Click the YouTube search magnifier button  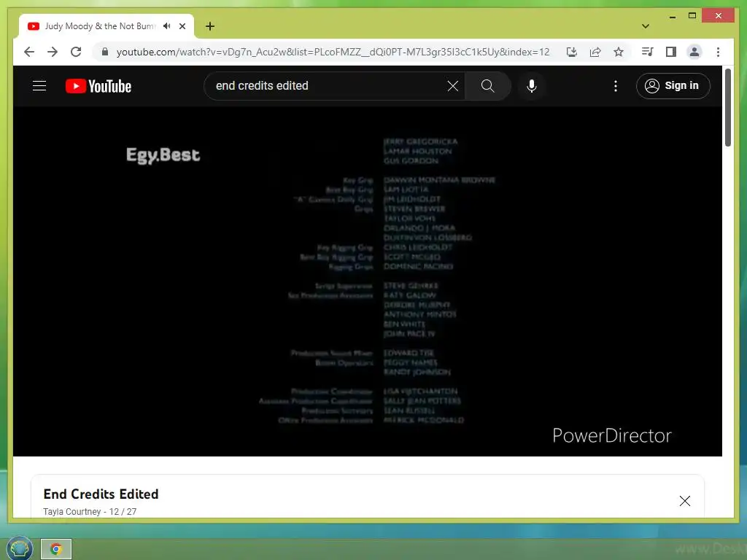(487, 86)
